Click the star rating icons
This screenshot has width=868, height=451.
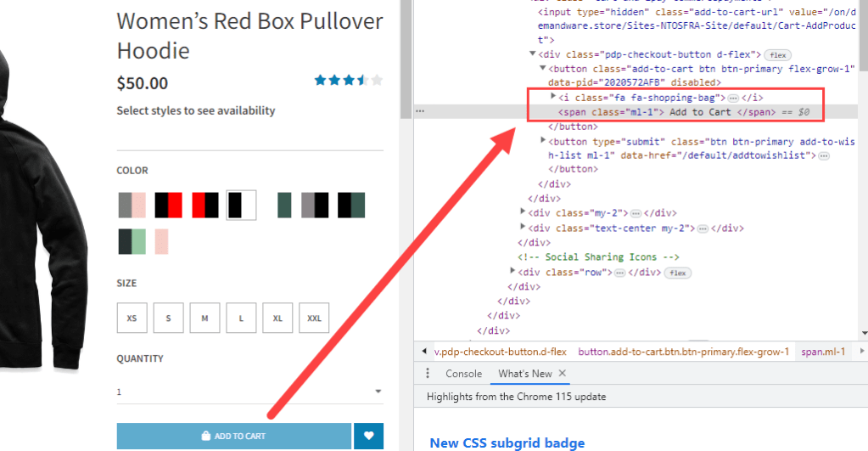click(348, 81)
